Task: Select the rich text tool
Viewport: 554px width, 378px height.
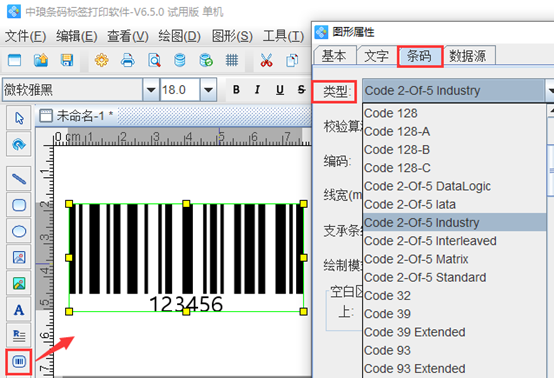Action: (19, 335)
